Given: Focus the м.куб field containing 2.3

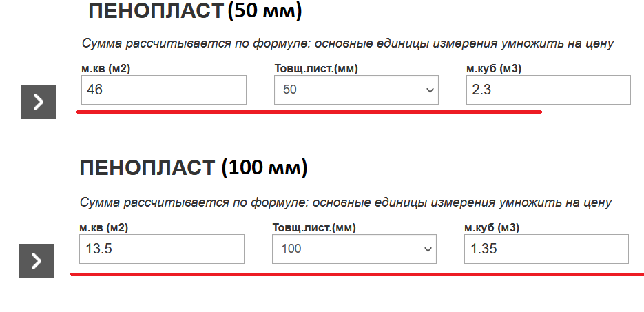Looking at the screenshot, I should pos(548,90).
